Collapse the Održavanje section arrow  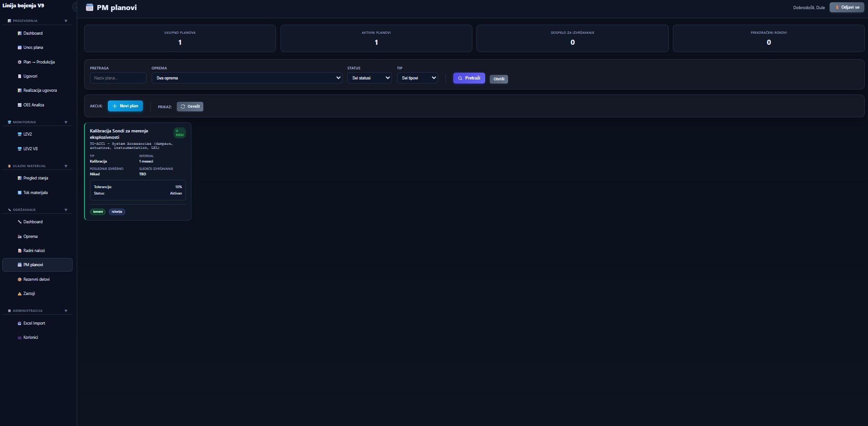pyautogui.click(x=66, y=210)
